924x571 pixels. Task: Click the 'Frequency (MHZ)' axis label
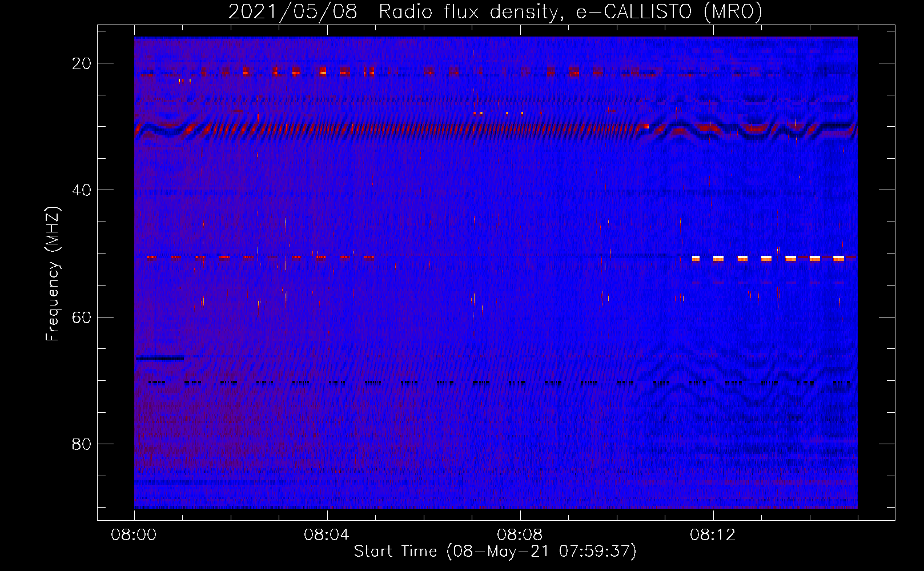click(53, 274)
